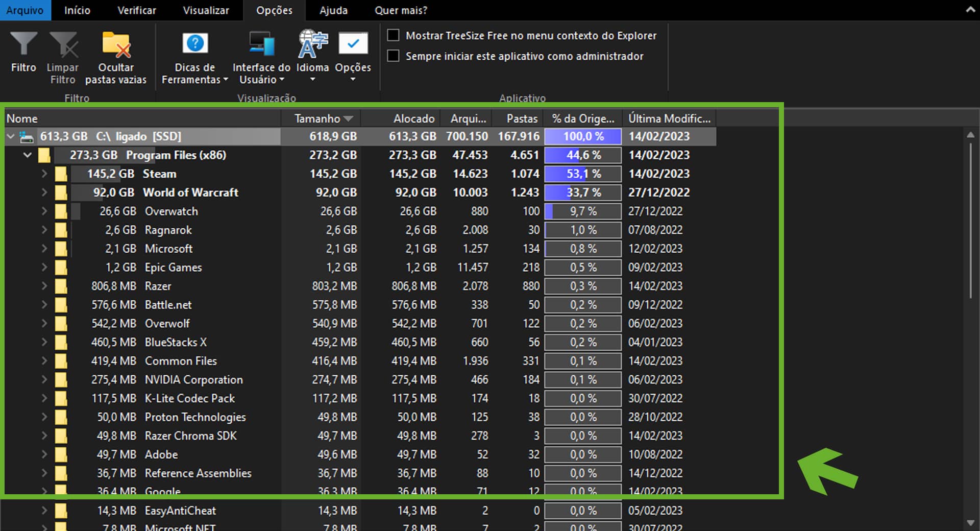Click the Limpar Filtro icon

[x=63, y=44]
